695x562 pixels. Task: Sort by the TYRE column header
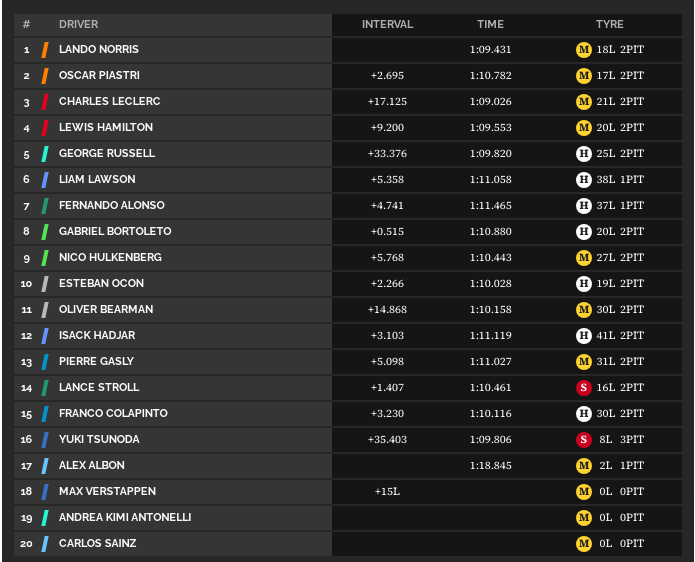pos(609,24)
